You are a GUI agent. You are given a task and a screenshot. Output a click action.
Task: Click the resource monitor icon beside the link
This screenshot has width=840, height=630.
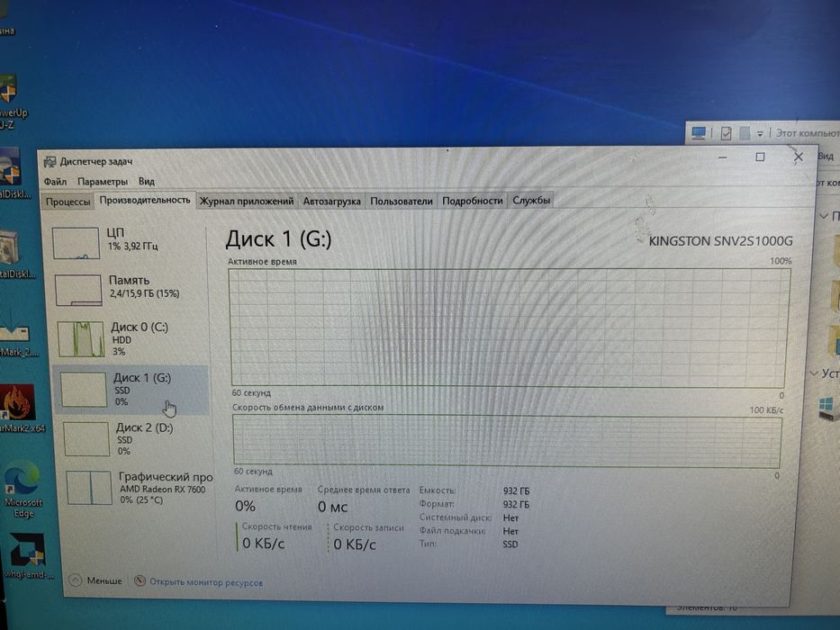click(140, 580)
